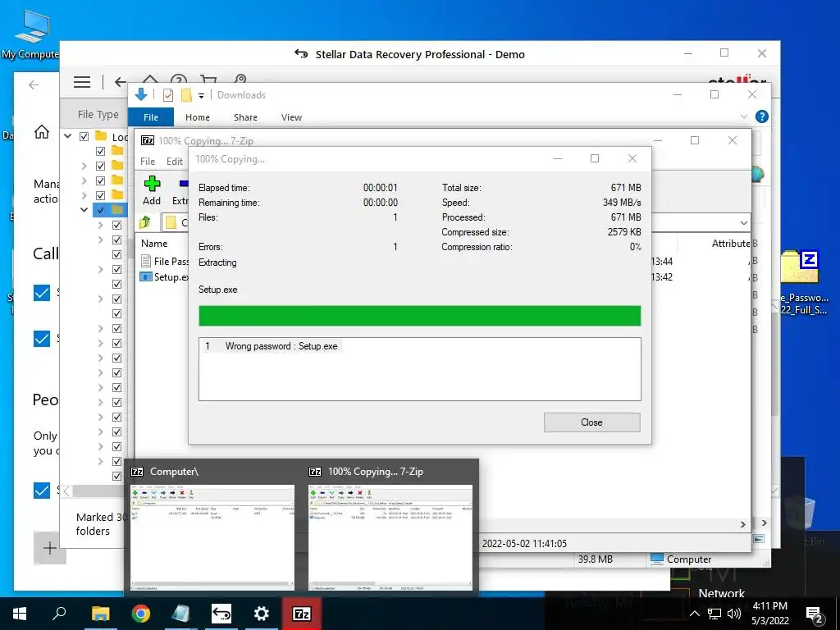The height and width of the screenshot is (630, 840).
Task: Click Stellar's back arrow beside hamburger menu
Action: 120,82
